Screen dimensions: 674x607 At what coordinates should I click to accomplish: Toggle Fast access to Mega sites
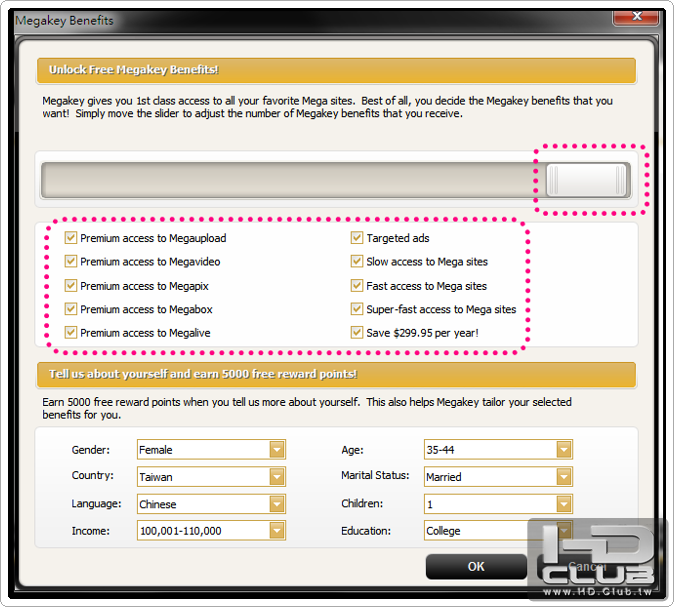point(357,285)
